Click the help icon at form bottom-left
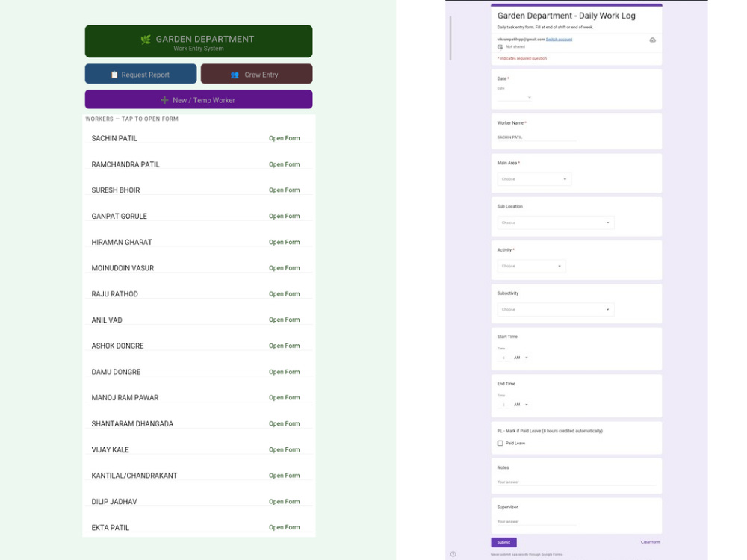Screen dimensions: 747x560 (453, 554)
